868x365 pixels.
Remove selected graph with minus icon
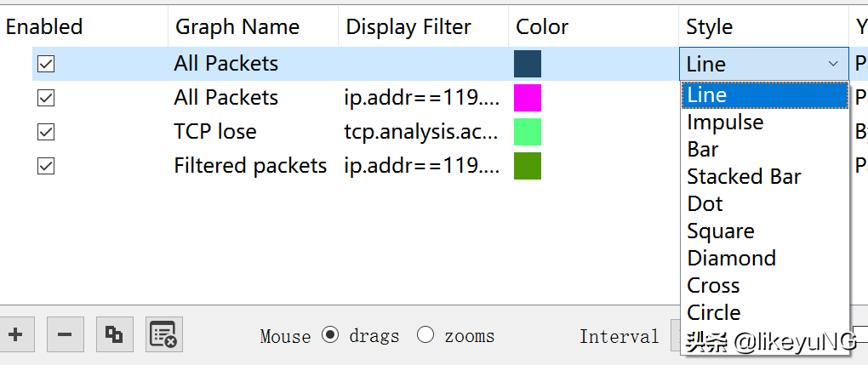pyautogui.click(x=66, y=334)
